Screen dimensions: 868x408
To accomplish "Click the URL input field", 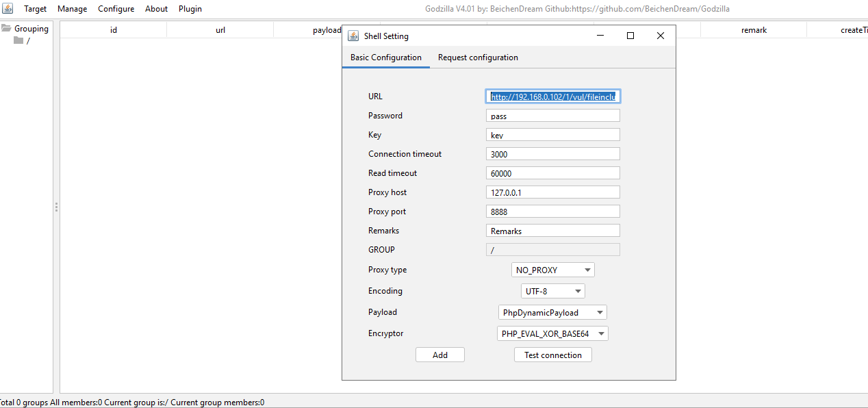I will click(553, 97).
